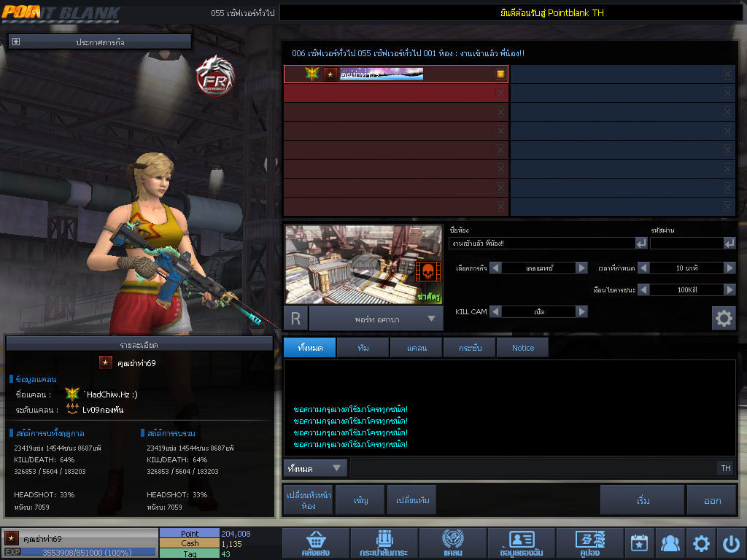Close the top blue team slot

727,74
